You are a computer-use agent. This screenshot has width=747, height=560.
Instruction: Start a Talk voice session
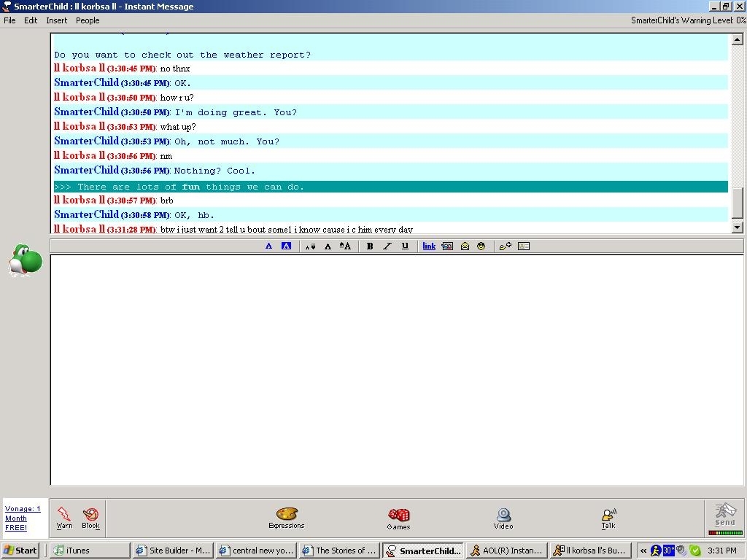pyautogui.click(x=608, y=518)
